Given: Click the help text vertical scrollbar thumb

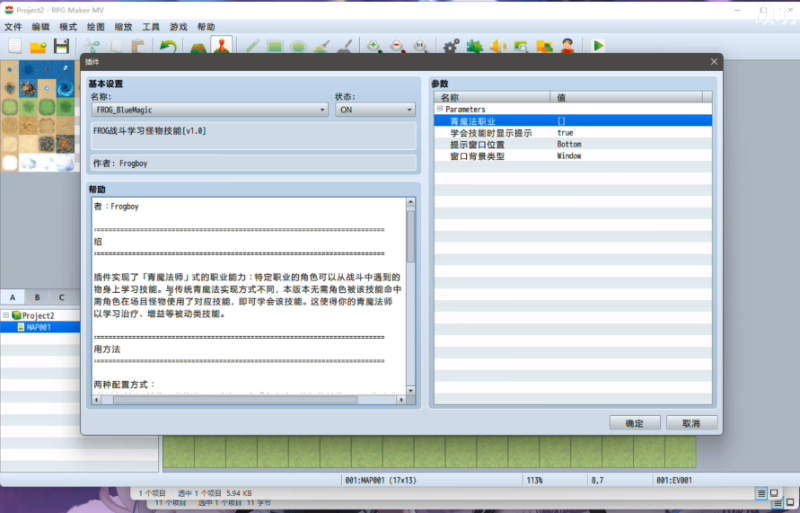Looking at the screenshot, I should [x=411, y=235].
